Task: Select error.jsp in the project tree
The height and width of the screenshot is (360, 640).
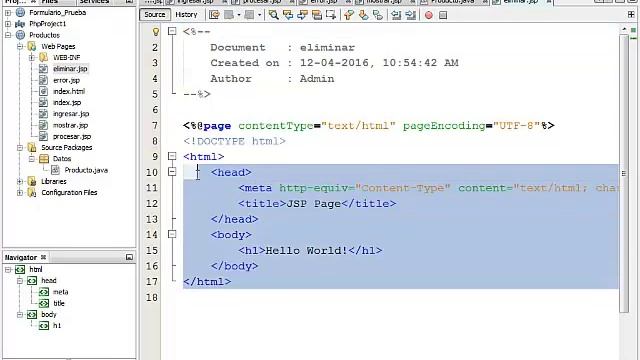Action: coord(66,80)
